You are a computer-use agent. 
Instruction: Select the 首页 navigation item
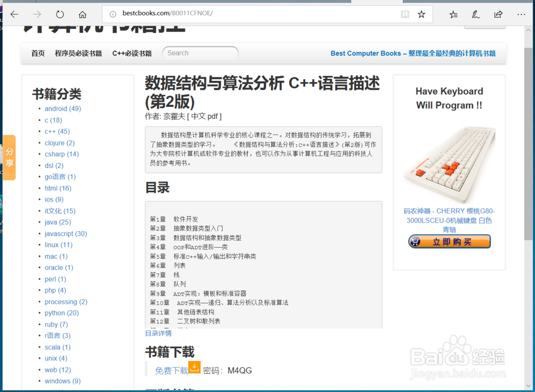(37, 53)
